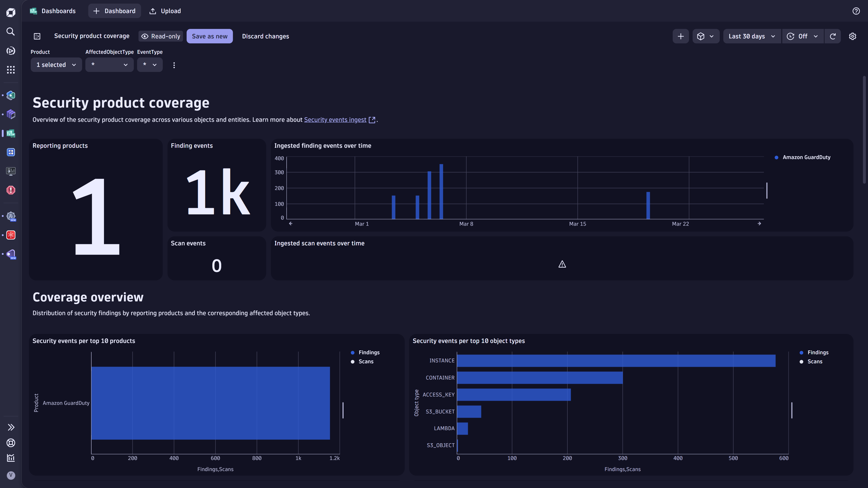868x488 pixels.
Task: Click Discard changes
Action: click(266, 36)
